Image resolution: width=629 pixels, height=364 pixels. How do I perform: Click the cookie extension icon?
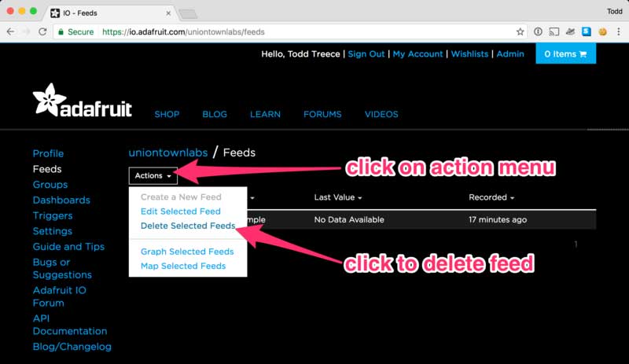602,32
